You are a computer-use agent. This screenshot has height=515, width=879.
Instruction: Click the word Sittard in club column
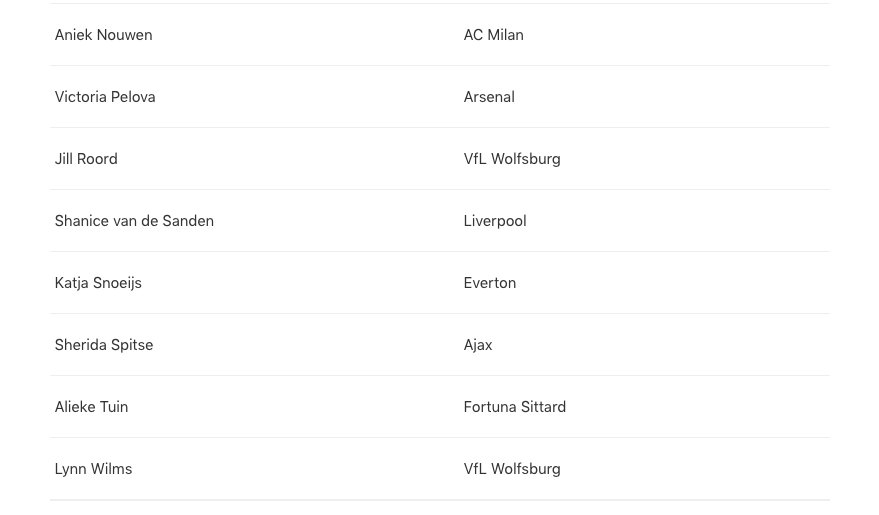coord(543,407)
